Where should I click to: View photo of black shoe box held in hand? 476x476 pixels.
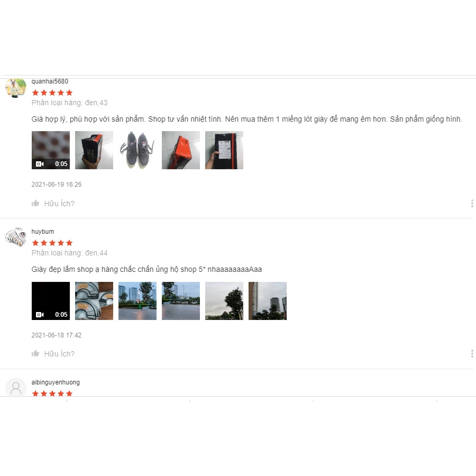pyautogui.click(x=94, y=150)
